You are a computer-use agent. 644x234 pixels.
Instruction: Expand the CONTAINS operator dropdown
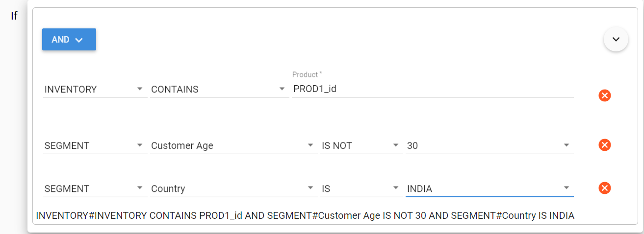(x=218, y=90)
